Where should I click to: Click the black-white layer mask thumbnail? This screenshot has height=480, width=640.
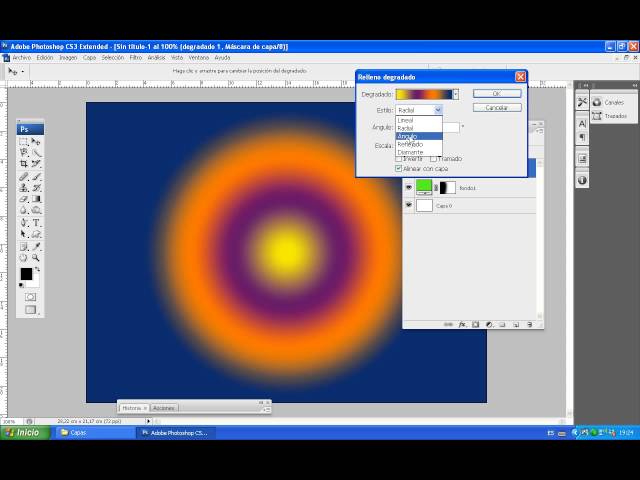tap(447, 188)
